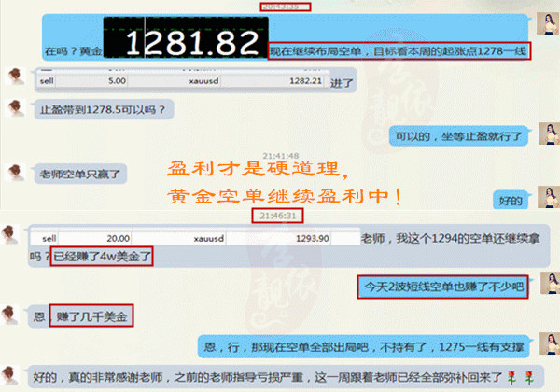Click '5.00' lot size in the order image
Screen dimensions: 560x392
click(117, 80)
